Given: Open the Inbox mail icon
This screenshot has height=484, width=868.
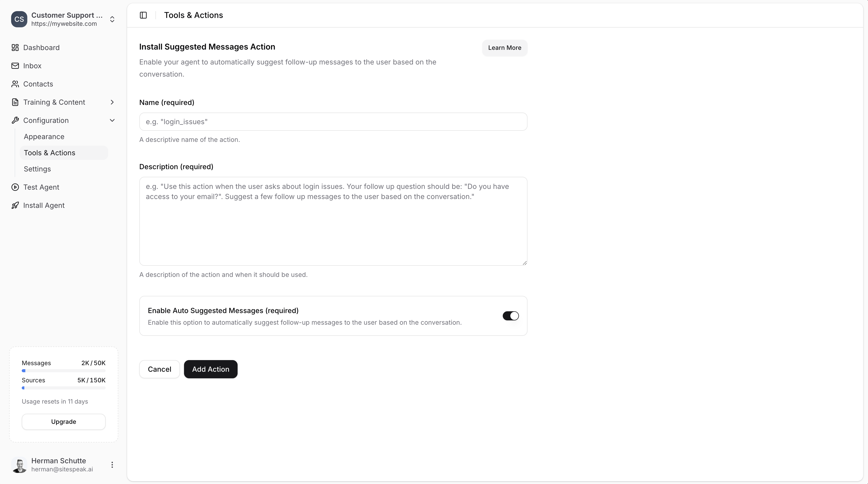Looking at the screenshot, I should 15,66.
